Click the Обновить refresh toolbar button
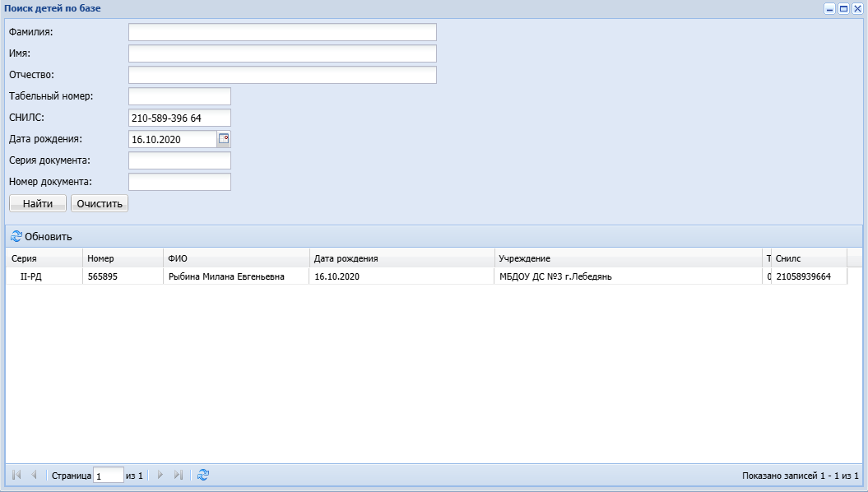 tap(41, 236)
